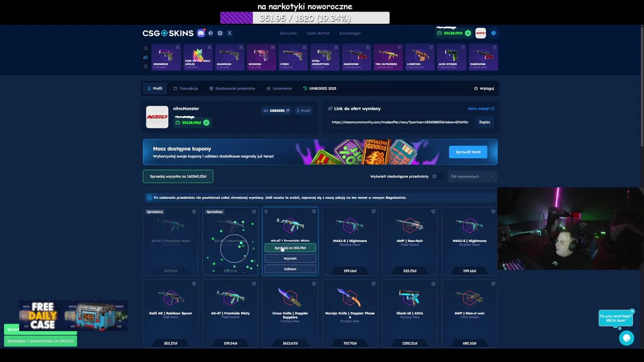Click the nitroMonster username text

pyautogui.click(x=186, y=109)
